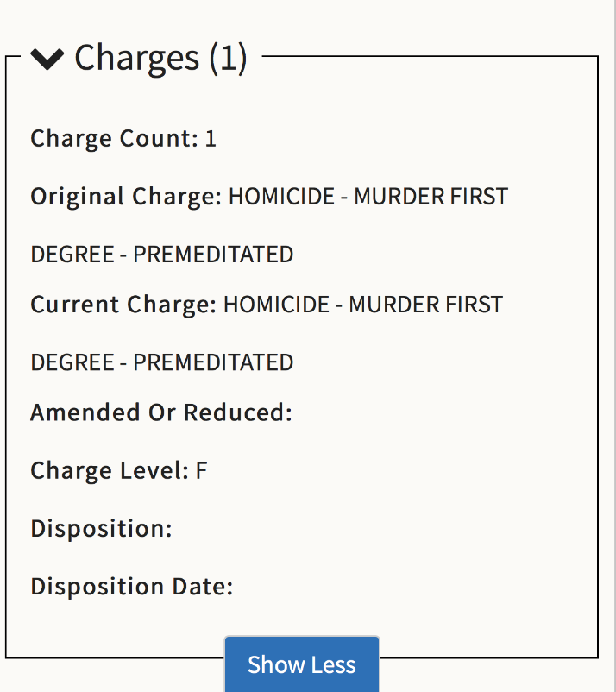Click the "Original Charge:" label
The height and width of the screenshot is (692, 616).
126,197
